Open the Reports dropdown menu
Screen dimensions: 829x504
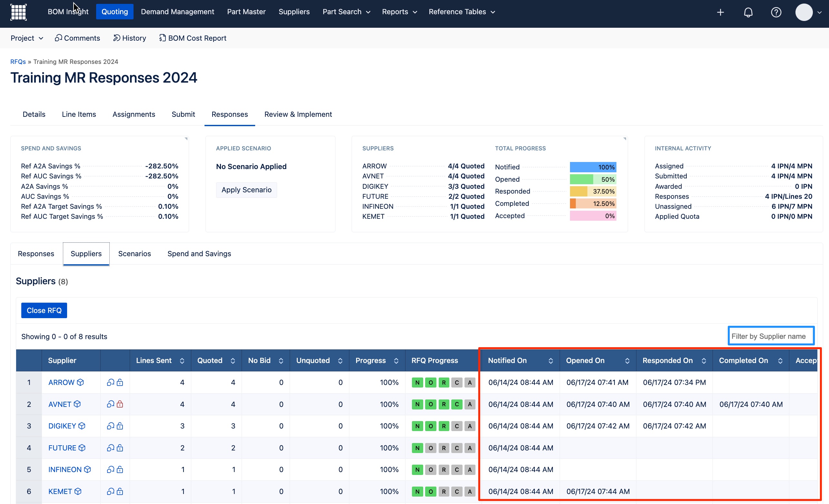click(399, 12)
